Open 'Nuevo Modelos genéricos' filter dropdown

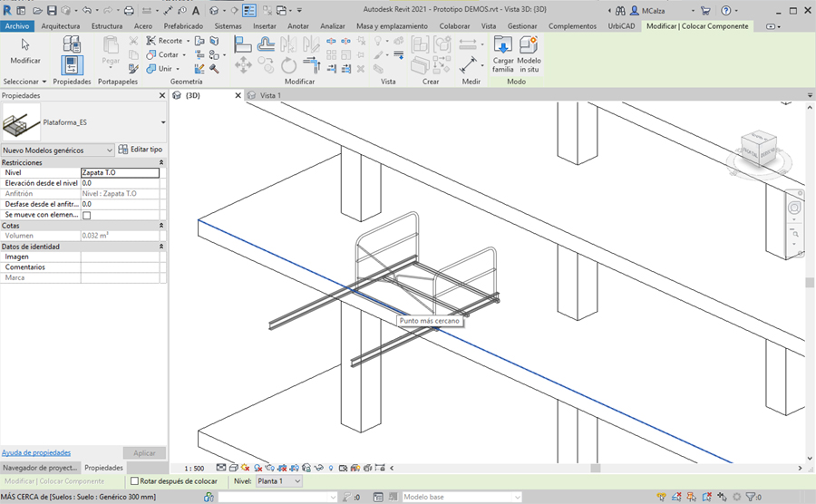[x=109, y=150]
